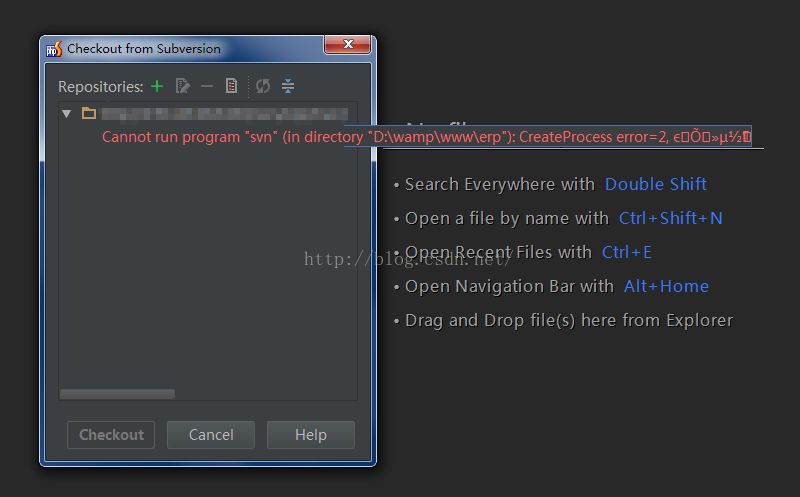The height and width of the screenshot is (497, 800).
Task: Click 'Ctrl+E' recent files shortcut hint
Action: [x=627, y=252]
